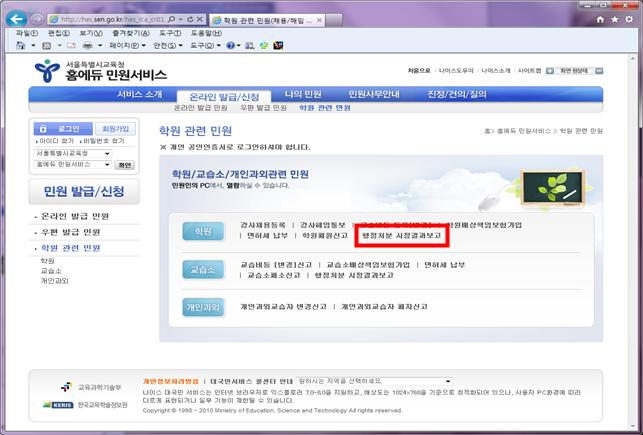Click the command bar Home page icon

click(21, 46)
